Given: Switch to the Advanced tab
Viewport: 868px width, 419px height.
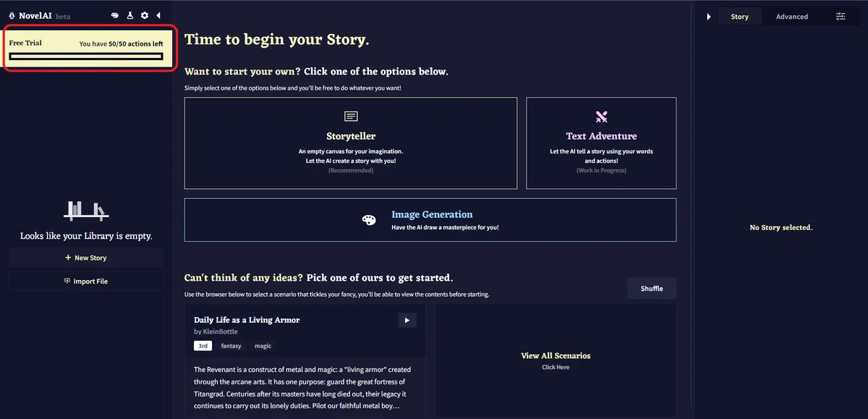Looking at the screenshot, I should click(x=792, y=17).
